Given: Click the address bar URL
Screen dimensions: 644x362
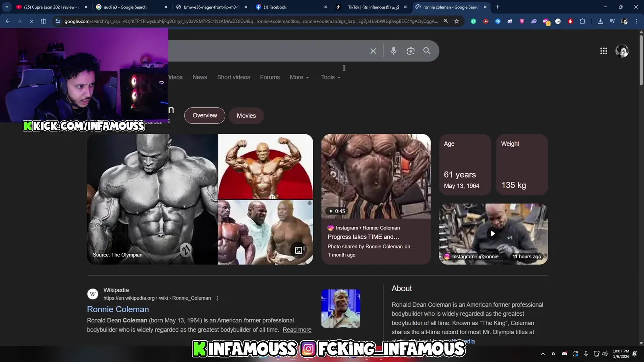Looking at the screenshot, I should (251, 21).
